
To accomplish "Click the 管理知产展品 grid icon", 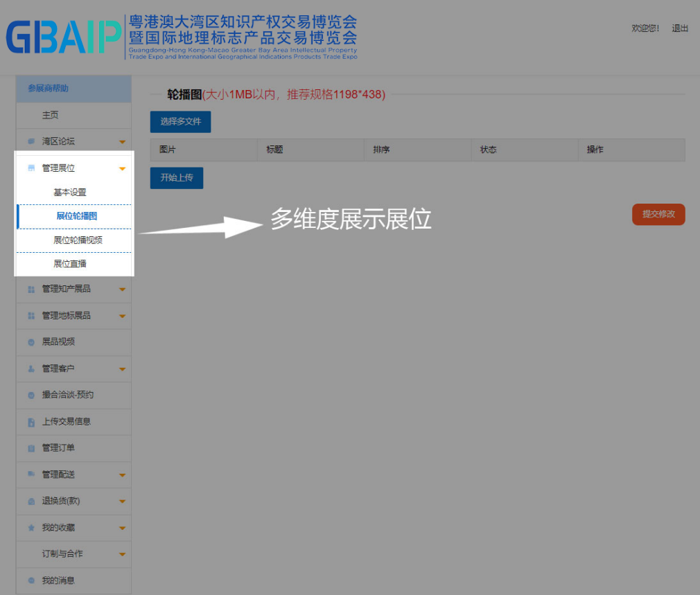I will tap(31, 290).
